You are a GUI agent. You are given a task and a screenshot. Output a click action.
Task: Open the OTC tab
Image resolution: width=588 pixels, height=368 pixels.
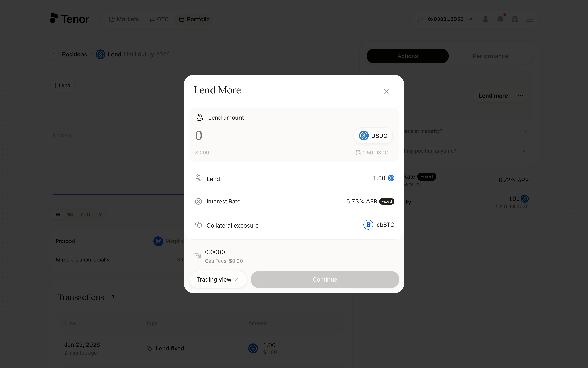click(x=159, y=19)
